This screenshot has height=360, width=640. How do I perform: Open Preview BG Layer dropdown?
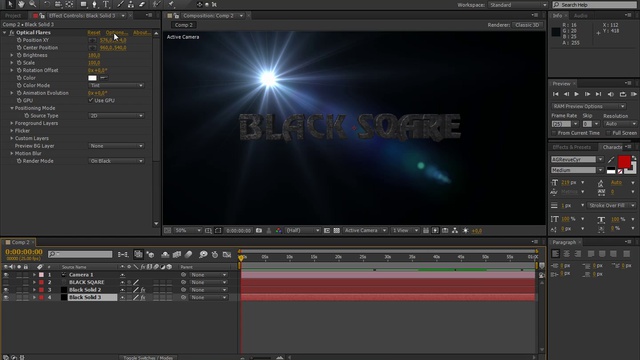point(116,146)
